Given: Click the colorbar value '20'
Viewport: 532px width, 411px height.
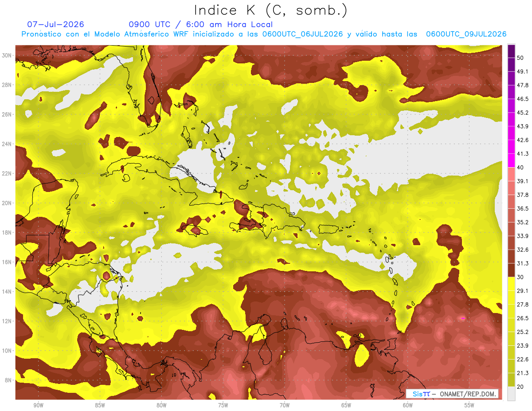Looking at the screenshot, I should pyautogui.click(x=521, y=387).
